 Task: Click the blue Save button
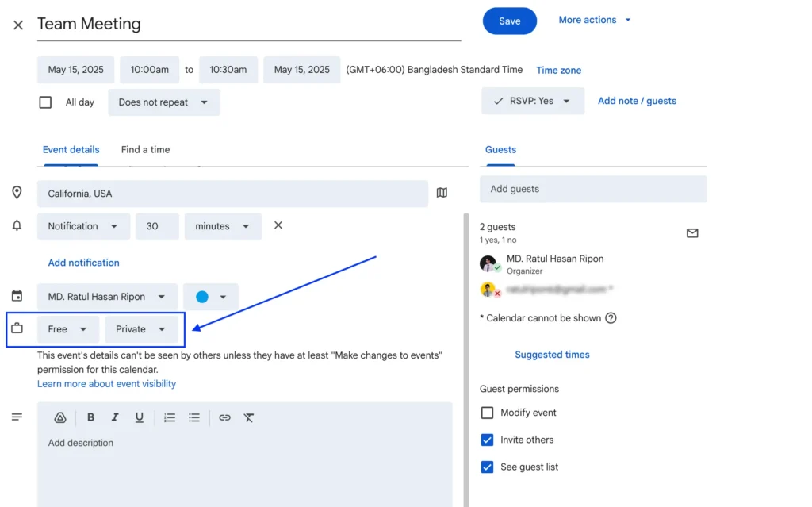point(509,21)
